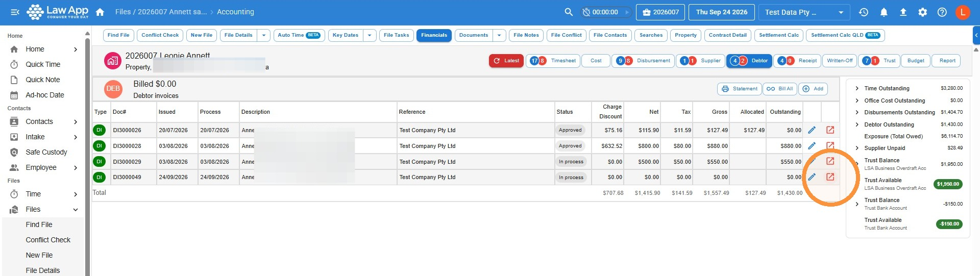
Task: Expand the Documents dropdown arrow
Action: (x=499, y=35)
